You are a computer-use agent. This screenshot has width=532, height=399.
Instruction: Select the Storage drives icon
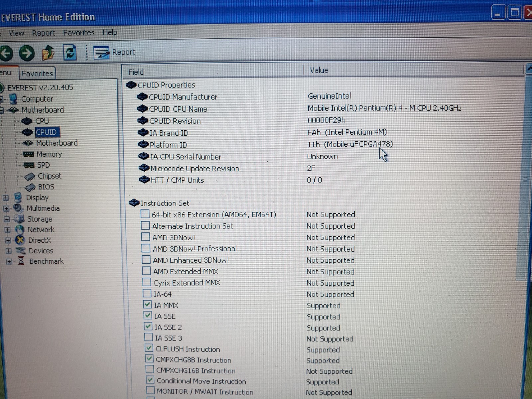point(19,219)
